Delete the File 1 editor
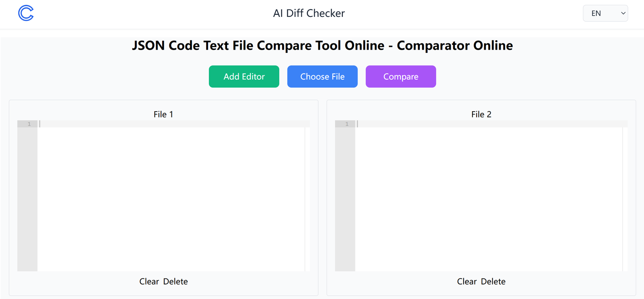644x299 pixels. [175, 282]
